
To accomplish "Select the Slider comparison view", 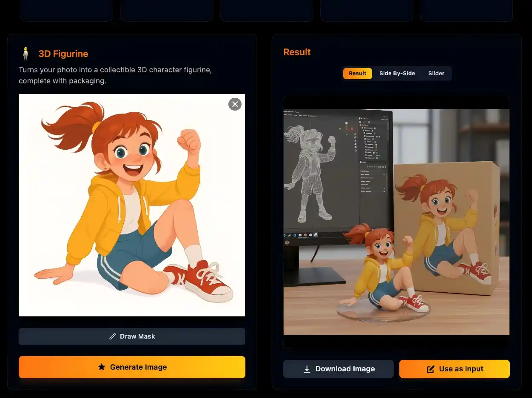I will pyautogui.click(x=436, y=73).
